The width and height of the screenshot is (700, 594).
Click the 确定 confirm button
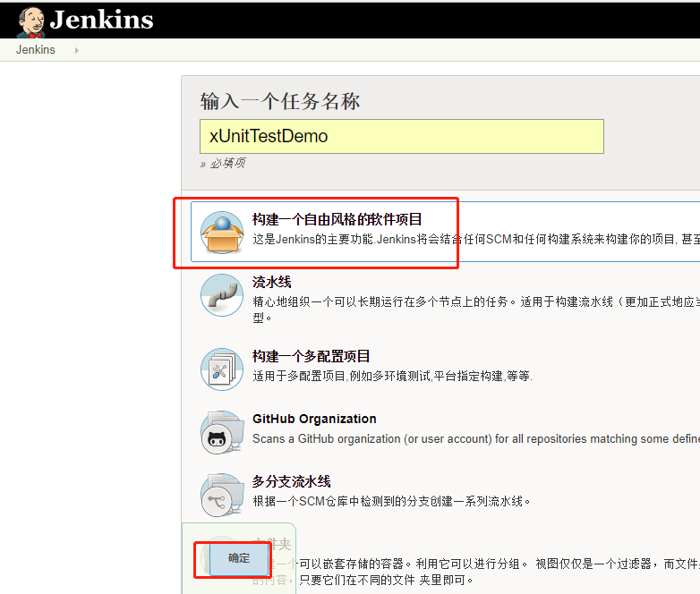pyautogui.click(x=239, y=558)
